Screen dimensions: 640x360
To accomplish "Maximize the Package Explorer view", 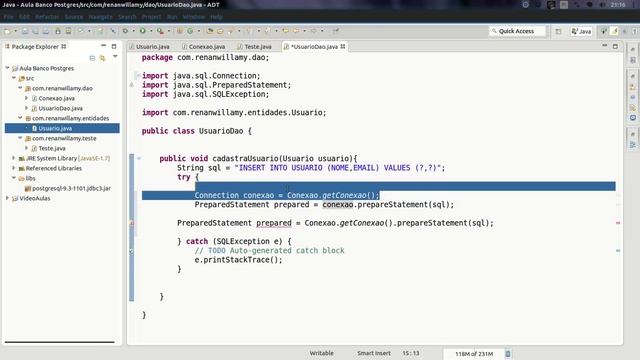I will pyautogui.click(x=114, y=47).
